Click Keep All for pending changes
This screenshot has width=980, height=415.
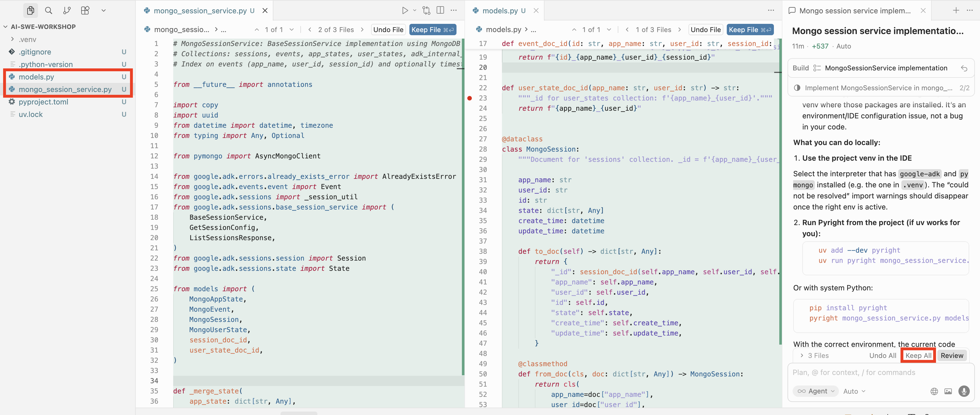coord(918,355)
